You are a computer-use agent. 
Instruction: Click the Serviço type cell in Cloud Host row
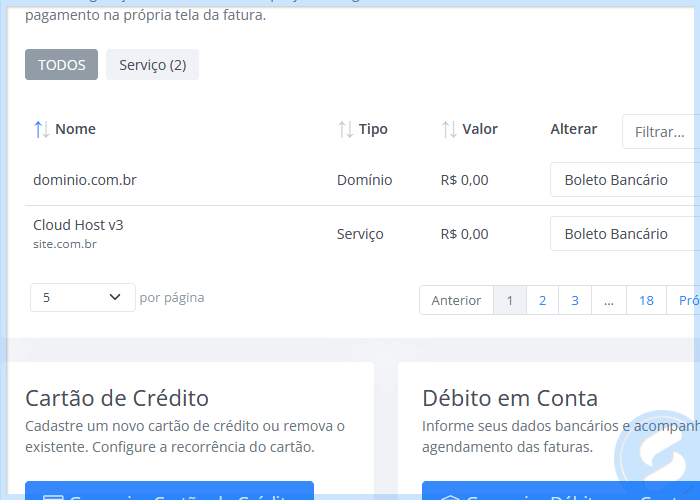click(360, 234)
